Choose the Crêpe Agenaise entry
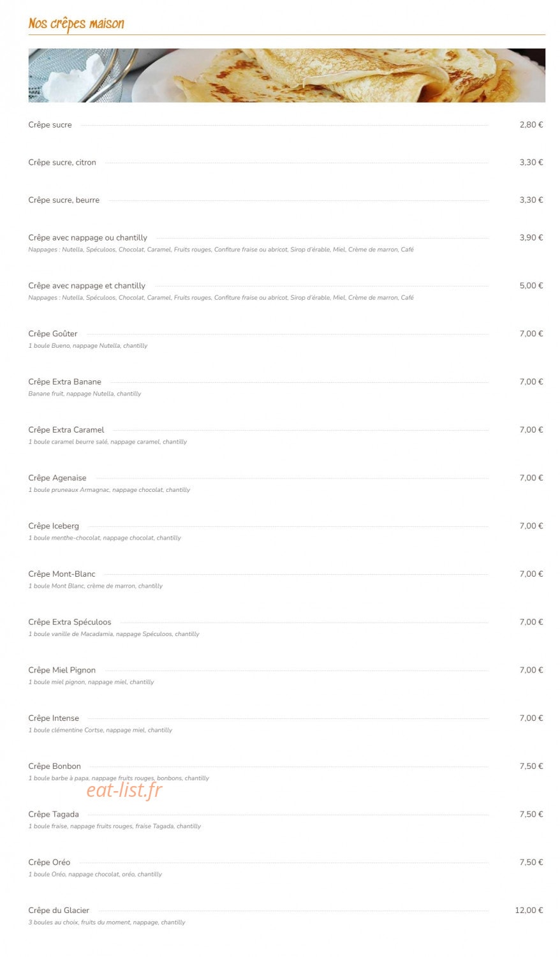Image resolution: width=560 pixels, height=957 pixels. (286, 484)
